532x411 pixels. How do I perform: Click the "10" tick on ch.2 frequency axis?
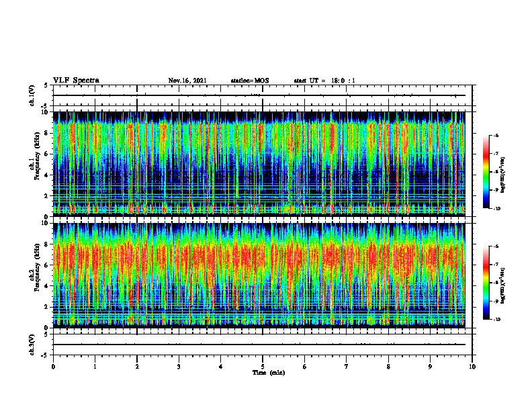(46, 223)
